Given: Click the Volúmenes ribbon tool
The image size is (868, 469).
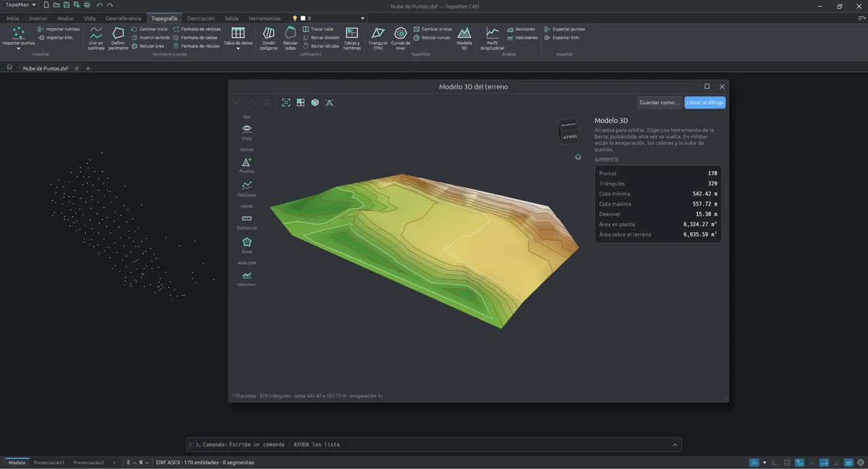Looking at the screenshot, I should coord(523,38).
